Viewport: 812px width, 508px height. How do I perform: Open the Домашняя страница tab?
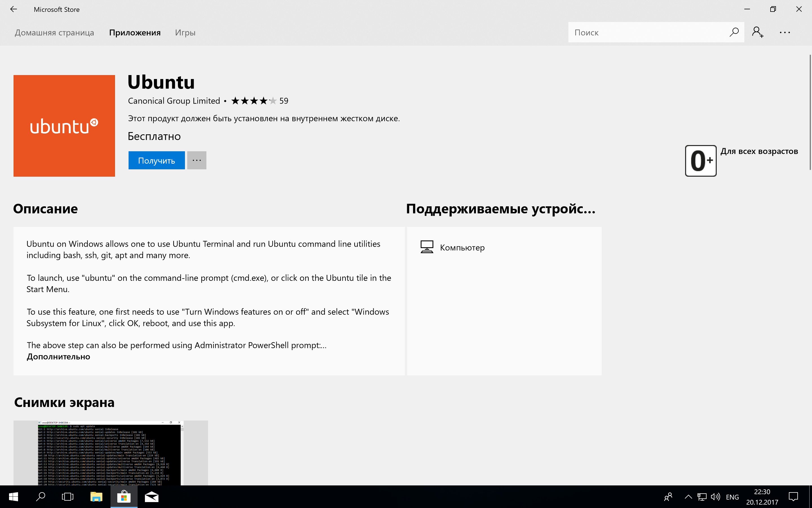[x=54, y=32]
